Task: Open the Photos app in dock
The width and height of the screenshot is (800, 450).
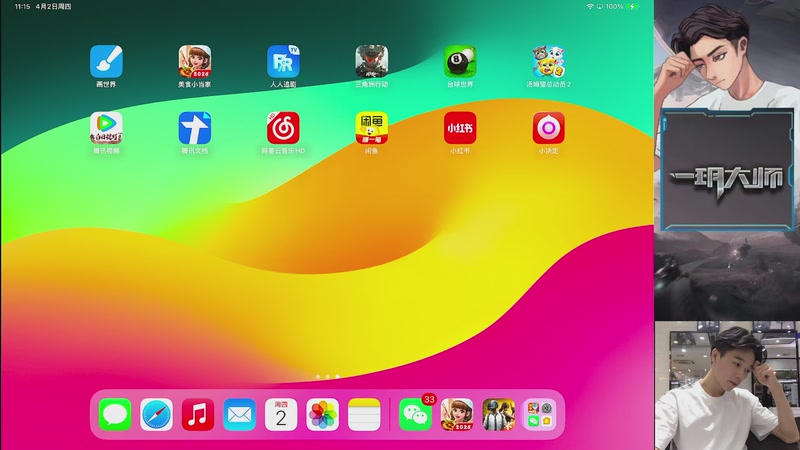Action: [x=322, y=414]
